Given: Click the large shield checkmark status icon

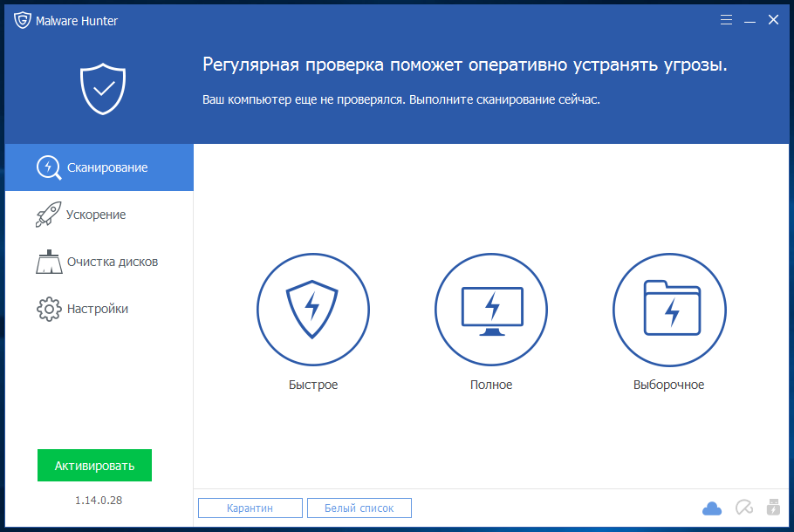Looking at the screenshot, I should point(103,88).
